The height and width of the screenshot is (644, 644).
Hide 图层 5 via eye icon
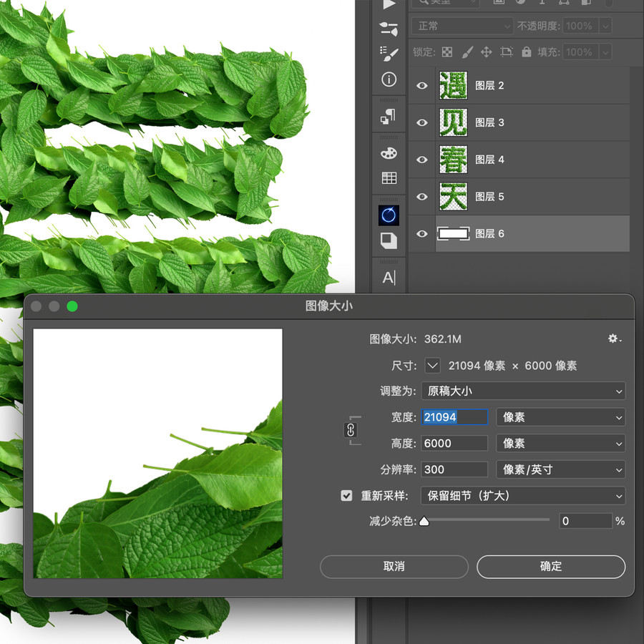[421, 196]
